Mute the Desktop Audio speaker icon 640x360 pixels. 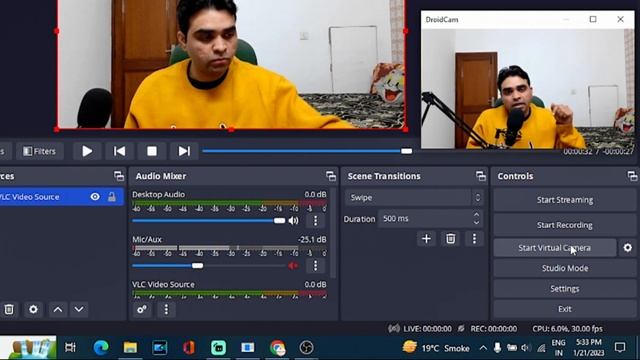pos(293,221)
